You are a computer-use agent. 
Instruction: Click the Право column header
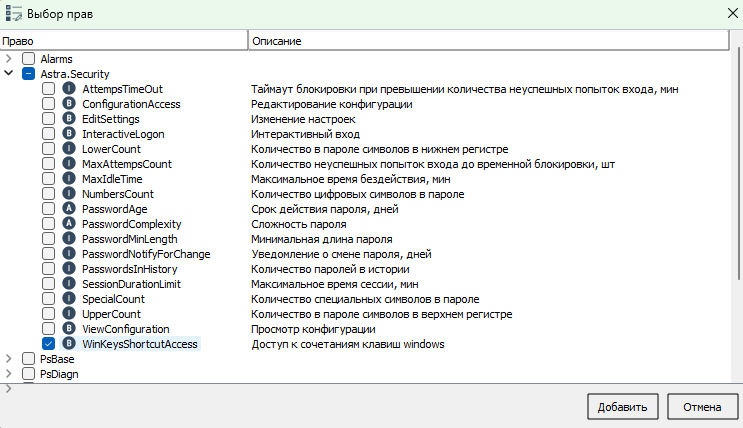click(123, 41)
